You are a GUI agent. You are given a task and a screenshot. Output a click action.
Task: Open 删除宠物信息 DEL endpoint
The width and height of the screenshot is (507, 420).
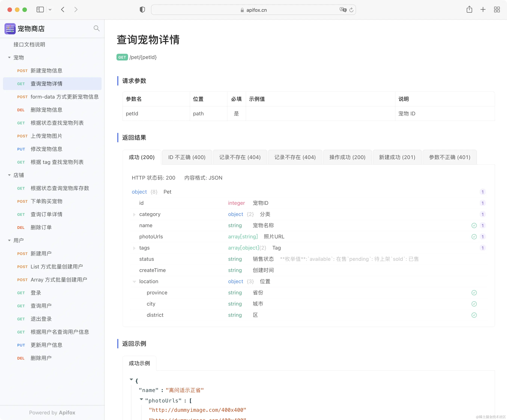tap(46, 110)
